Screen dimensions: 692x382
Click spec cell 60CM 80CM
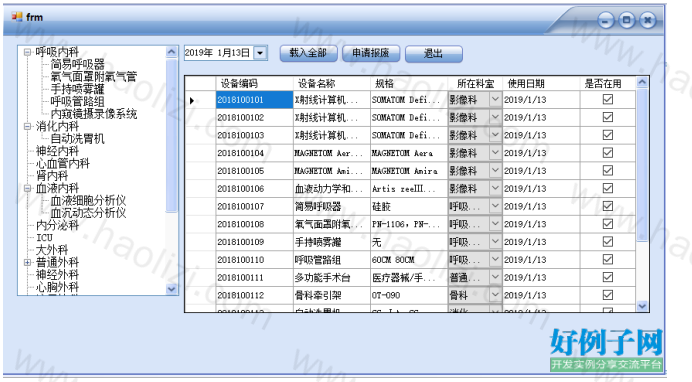tap(409, 259)
